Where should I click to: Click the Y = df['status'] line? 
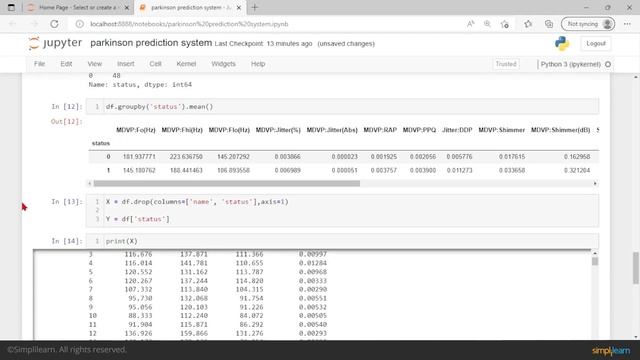138,219
